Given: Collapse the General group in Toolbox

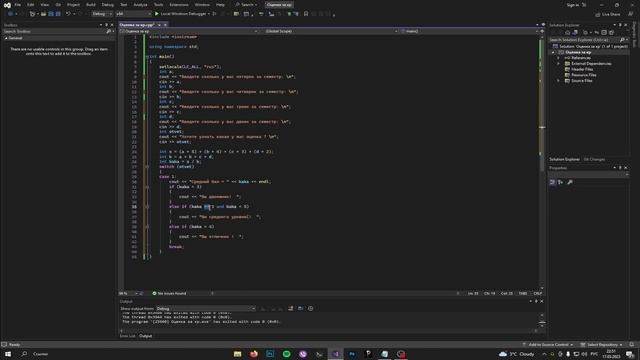Looking at the screenshot, I should [x=6, y=38].
